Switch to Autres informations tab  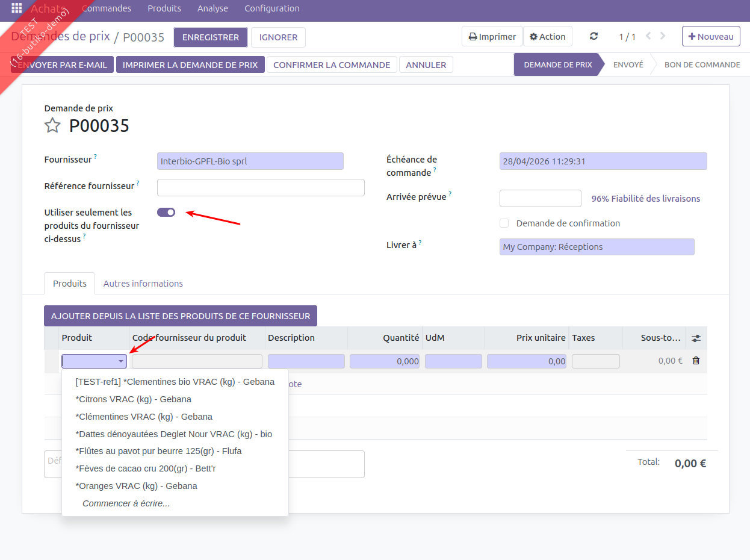(x=143, y=284)
